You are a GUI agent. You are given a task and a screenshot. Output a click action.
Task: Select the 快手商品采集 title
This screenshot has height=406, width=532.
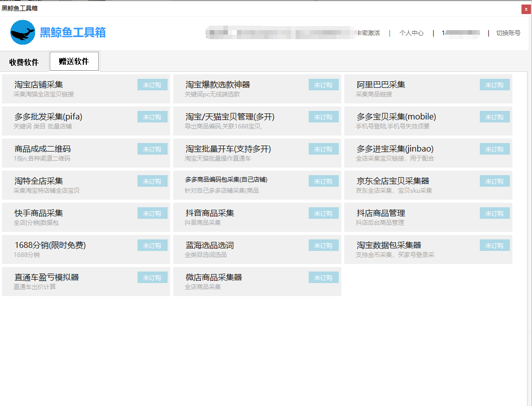pyautogui.click(x=39, y=213)
